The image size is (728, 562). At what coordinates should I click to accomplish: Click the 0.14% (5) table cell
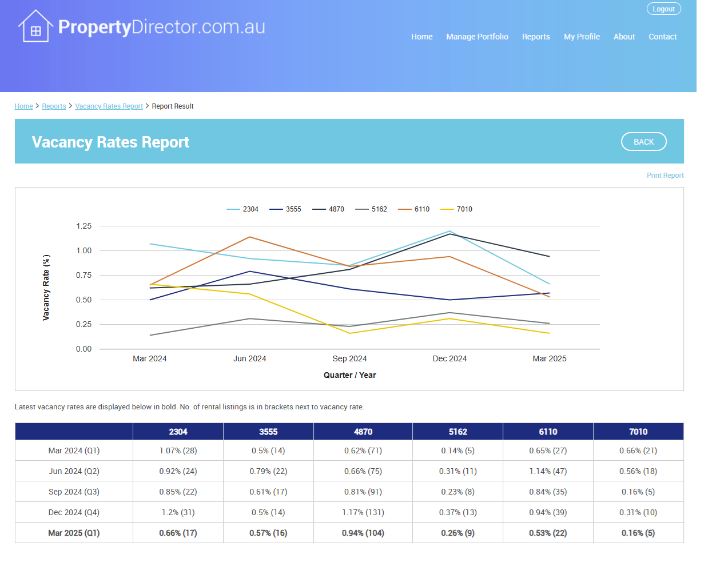(458, 451)
